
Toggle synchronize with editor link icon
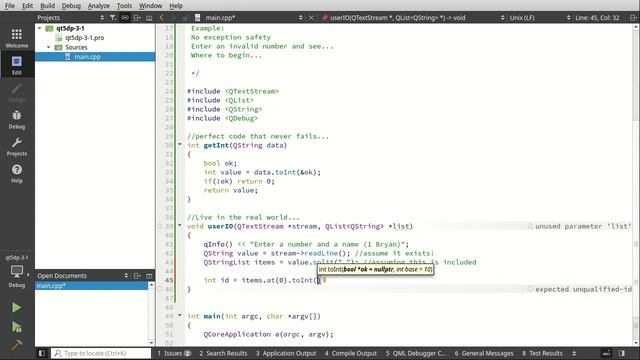click(125, 18)
